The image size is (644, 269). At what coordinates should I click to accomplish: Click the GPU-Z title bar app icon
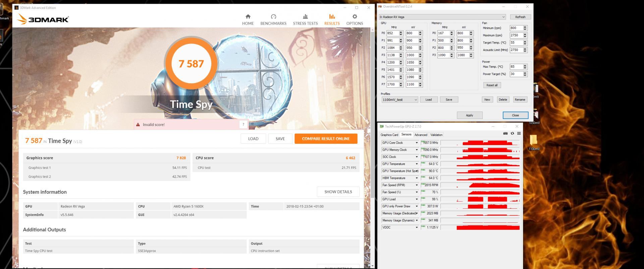382,127
